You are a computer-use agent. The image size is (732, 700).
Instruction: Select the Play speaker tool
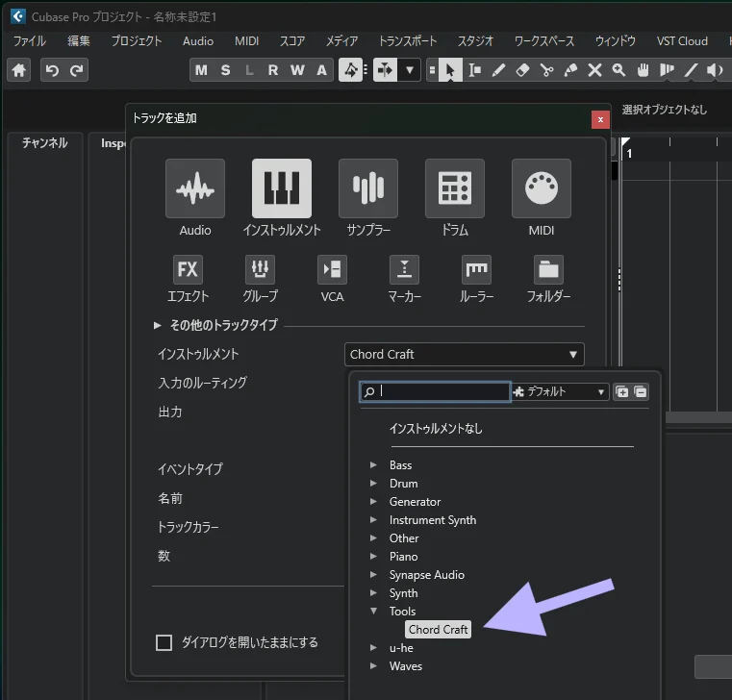click(x=715, y=70)
